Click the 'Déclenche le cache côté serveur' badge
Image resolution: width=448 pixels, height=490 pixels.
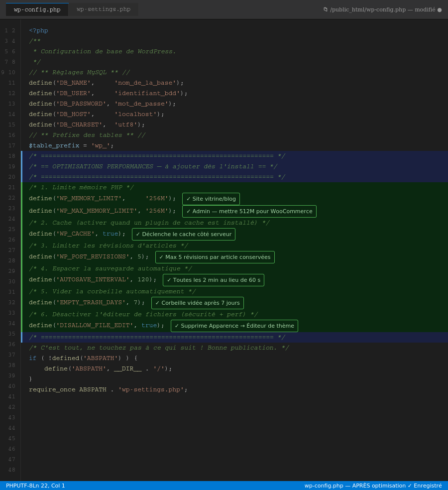[x=184, y=234]
